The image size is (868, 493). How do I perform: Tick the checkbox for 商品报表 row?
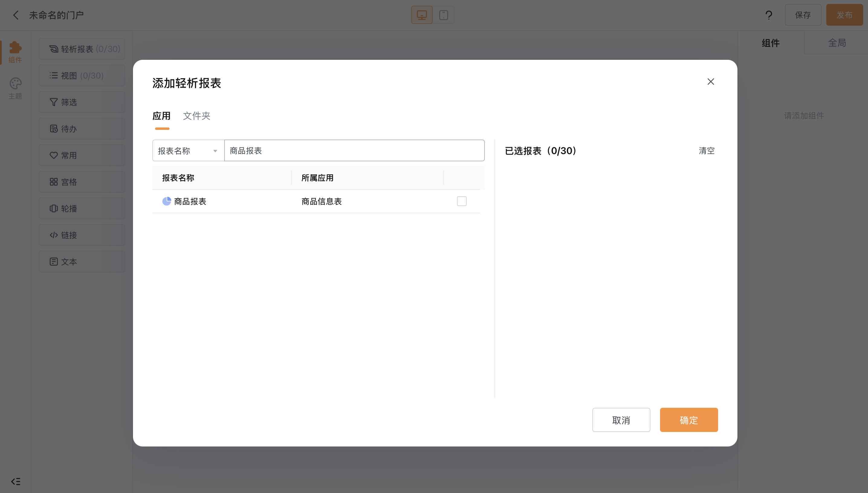462,201
